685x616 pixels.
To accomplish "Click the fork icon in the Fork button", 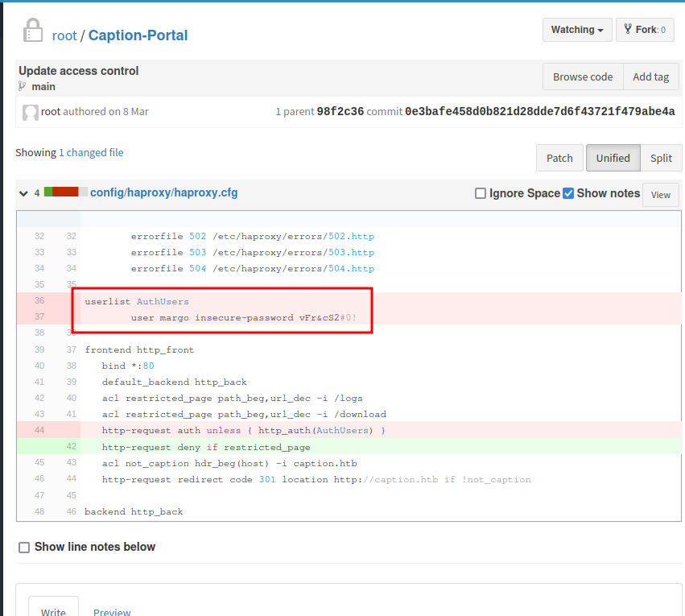I will (627, 30).
